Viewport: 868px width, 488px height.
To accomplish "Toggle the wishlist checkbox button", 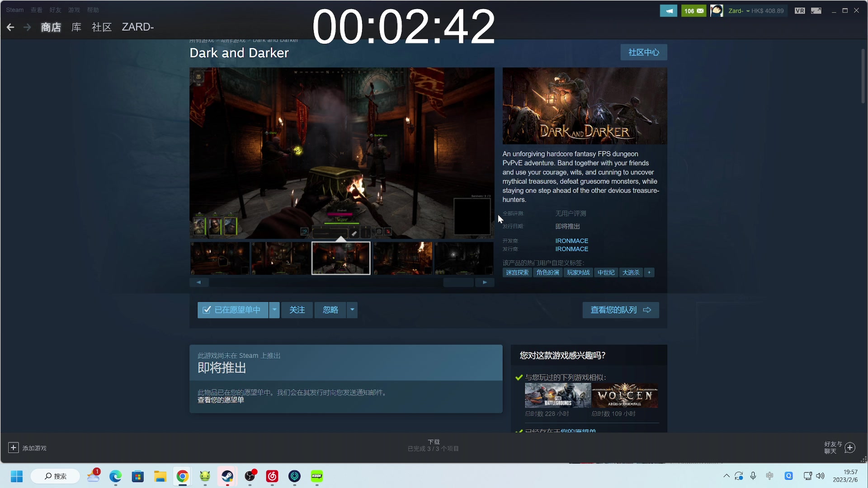I will click(233, 310).
